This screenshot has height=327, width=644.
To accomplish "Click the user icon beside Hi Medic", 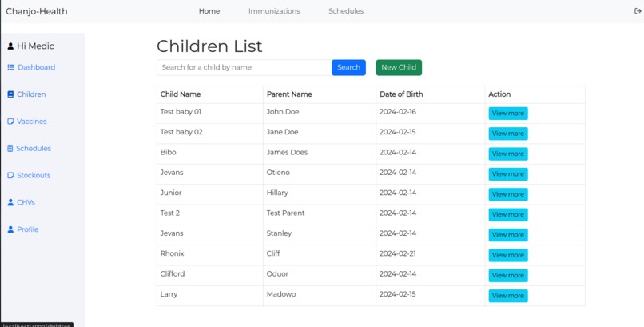I will (10, 46).
